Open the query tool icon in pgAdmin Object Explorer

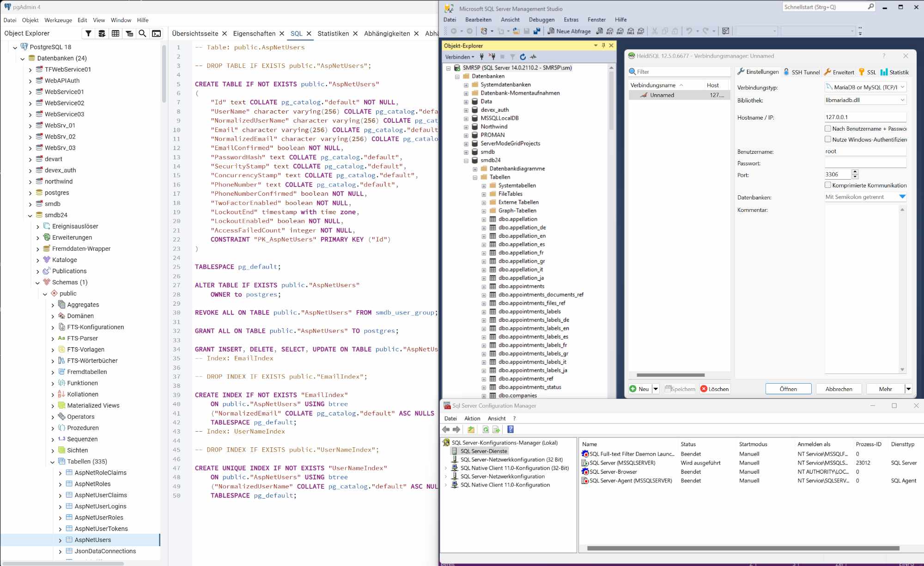(x=102, y=33)
